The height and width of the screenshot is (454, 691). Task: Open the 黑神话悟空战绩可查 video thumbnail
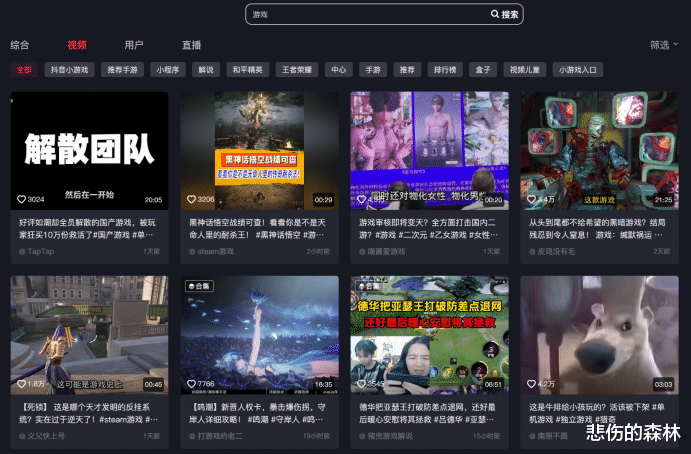(x=260, y=151)
